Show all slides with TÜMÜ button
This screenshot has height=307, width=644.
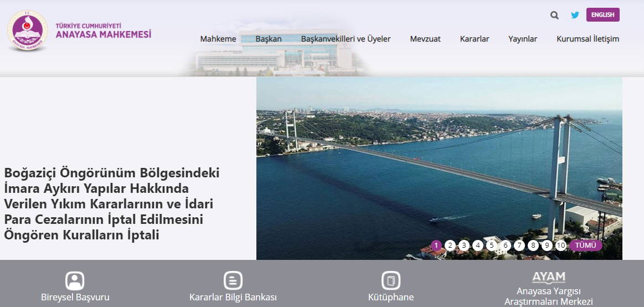585,245
